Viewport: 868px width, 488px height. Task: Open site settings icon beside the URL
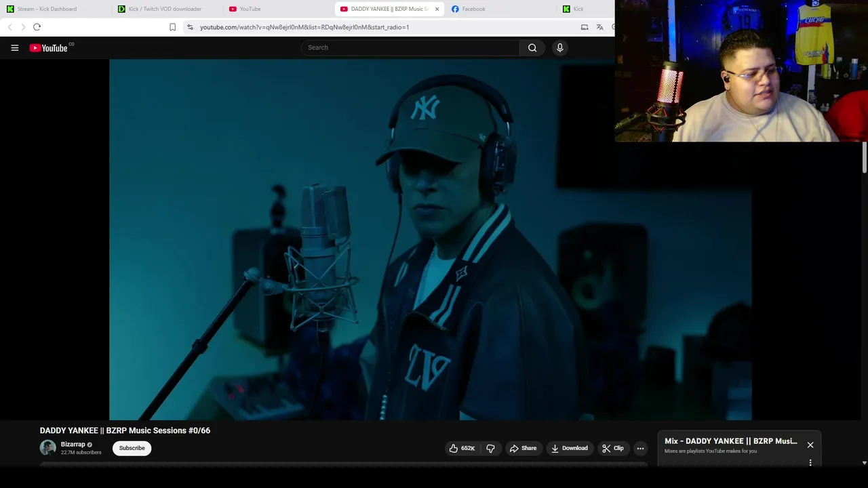(190, 27)
